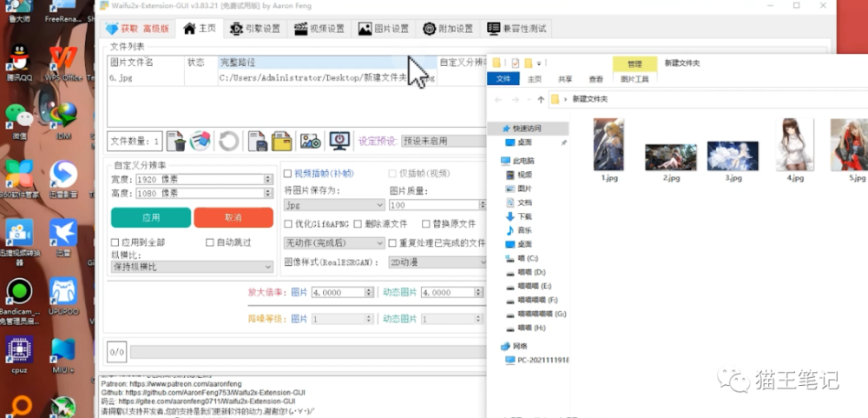Select 此电脑 in Explorer sidebar
868x418 pixels.
point(517,161)
